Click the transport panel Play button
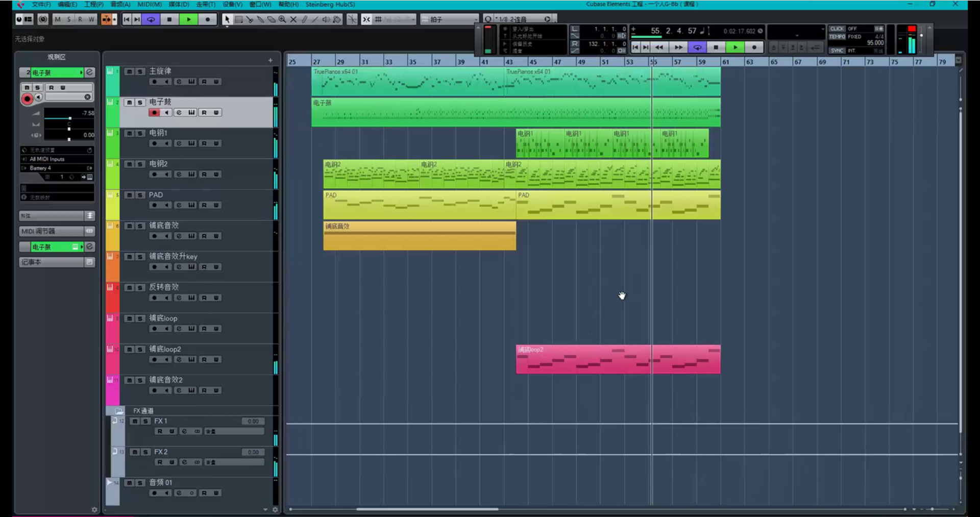This screenshot has height=517, width=980. pos(735,47)
